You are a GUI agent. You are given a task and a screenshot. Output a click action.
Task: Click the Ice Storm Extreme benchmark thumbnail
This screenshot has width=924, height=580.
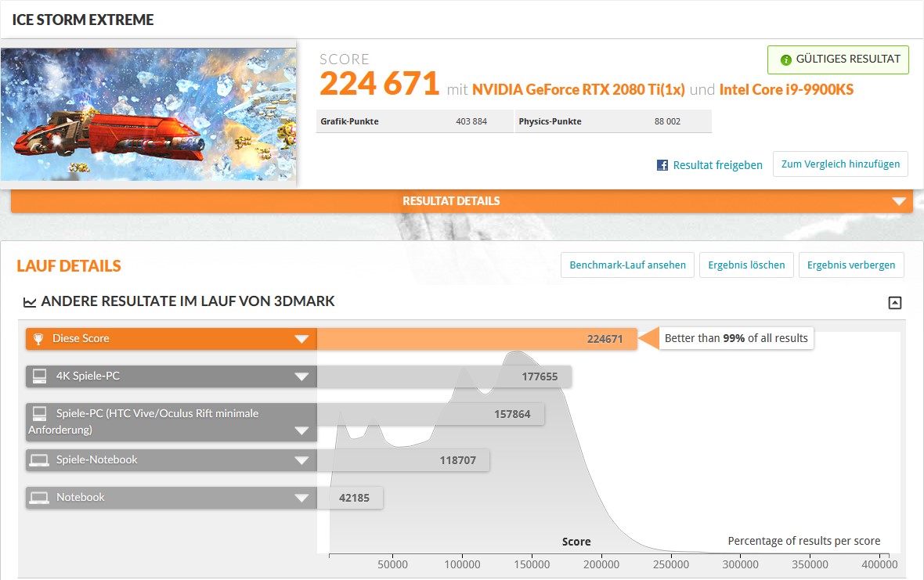[149, 114]
